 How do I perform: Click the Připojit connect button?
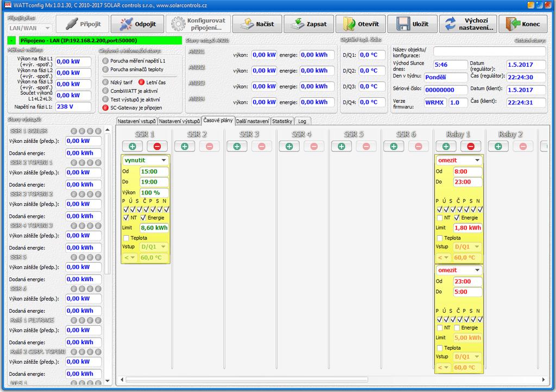point(83,24)
